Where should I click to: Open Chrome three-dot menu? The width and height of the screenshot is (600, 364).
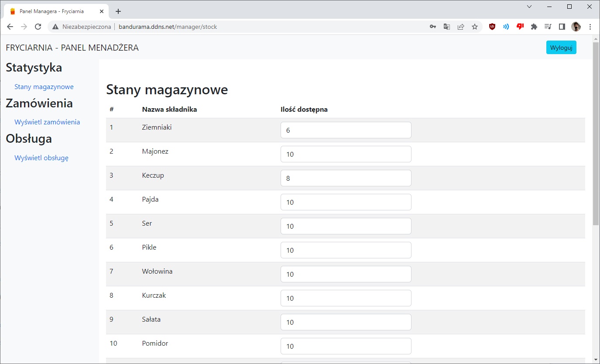[590, 27]
